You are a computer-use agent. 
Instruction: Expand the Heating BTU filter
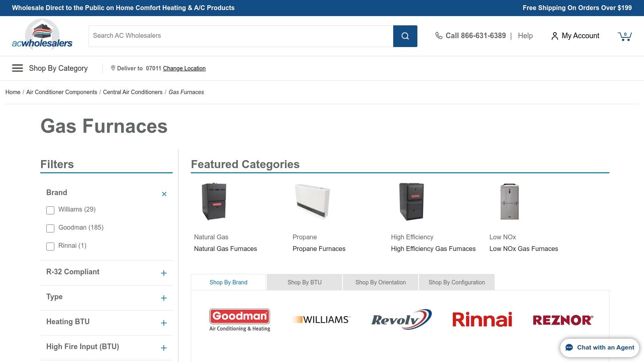163,323
